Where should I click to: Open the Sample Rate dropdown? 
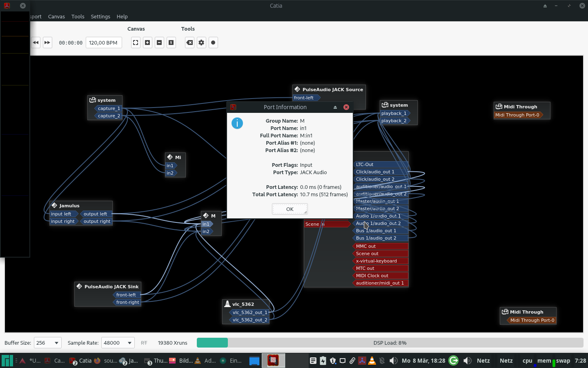click(118, 343)
